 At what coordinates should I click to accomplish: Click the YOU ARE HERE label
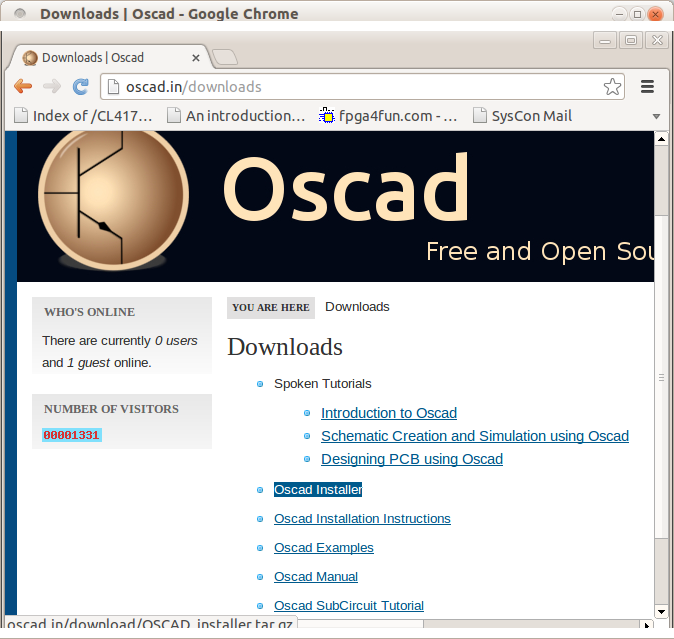(271, 308)
